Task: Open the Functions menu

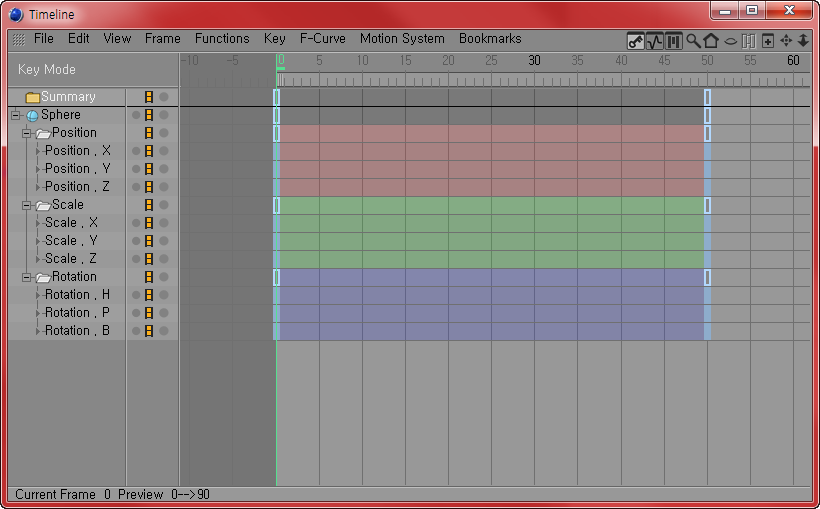Action: pyautogui.click(x=222, y=39)
